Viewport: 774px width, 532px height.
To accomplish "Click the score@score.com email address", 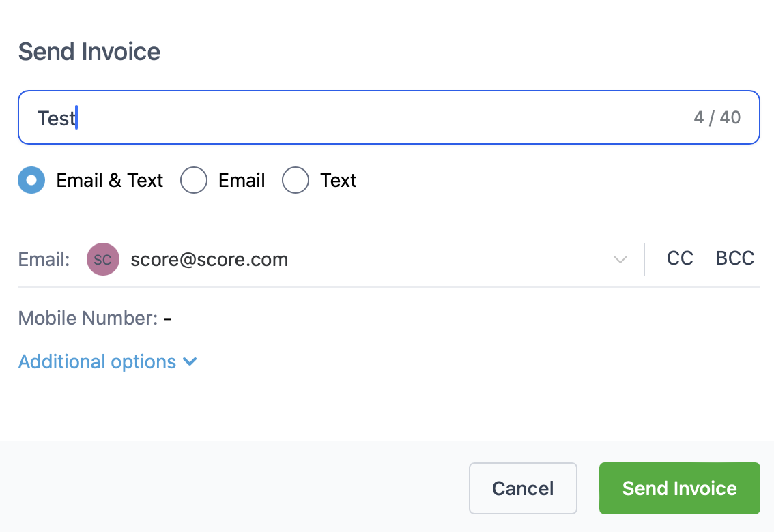I will click(210, 259).
